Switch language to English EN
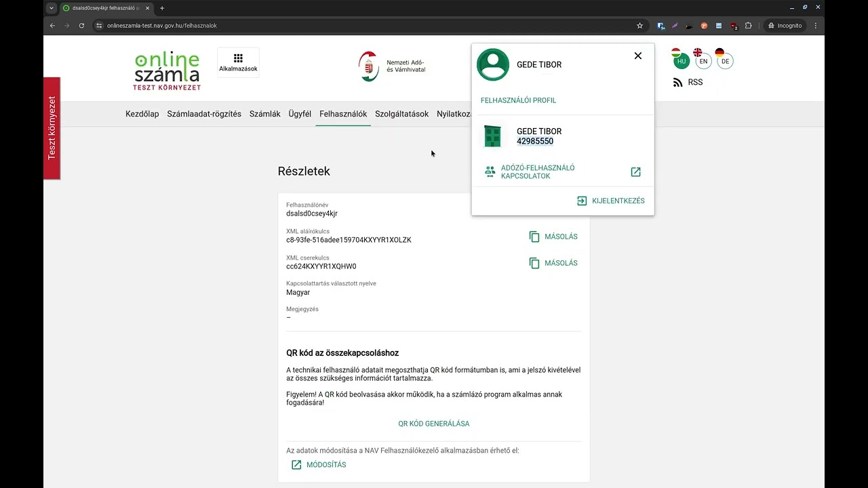 [x=703, y=61]
